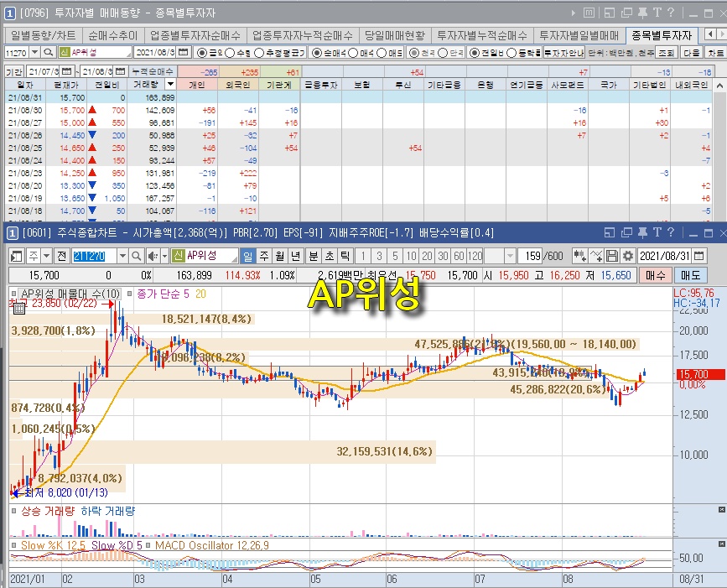
Task: Click scroll-up arrow of investor table scrollbar
Action: click(x=719, y=86)
